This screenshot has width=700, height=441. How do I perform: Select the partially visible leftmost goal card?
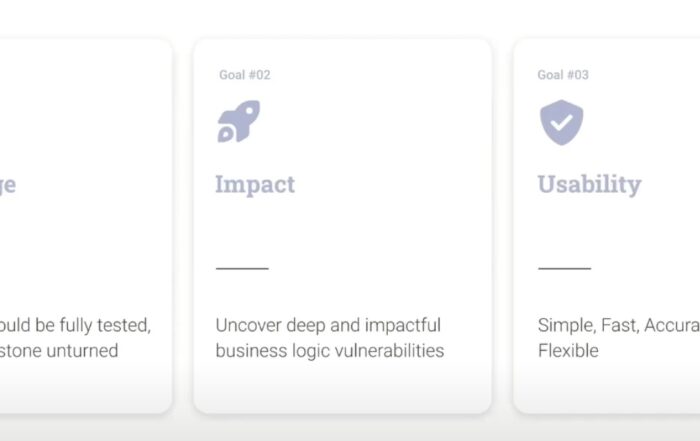click(x=86, y=226)
